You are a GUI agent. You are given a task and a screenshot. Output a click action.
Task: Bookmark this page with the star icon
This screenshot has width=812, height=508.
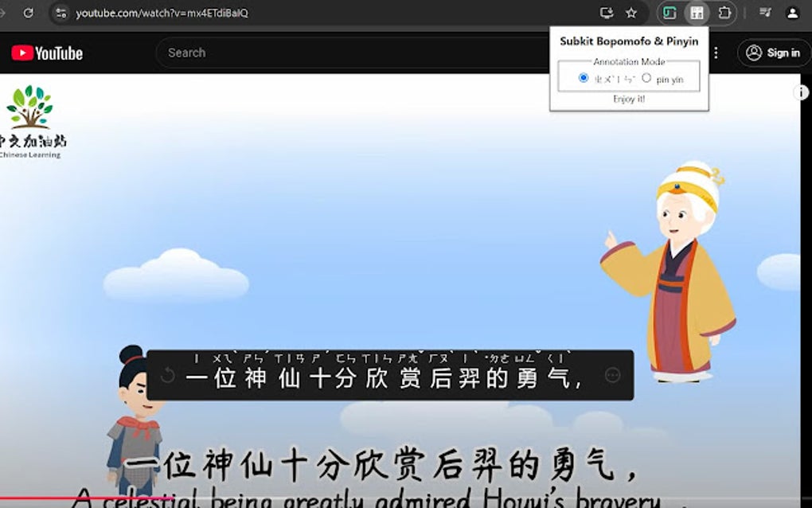click(631, 13)
